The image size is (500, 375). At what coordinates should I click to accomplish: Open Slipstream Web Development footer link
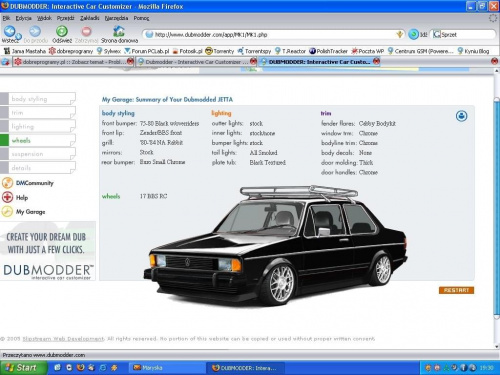pos(63,339)
